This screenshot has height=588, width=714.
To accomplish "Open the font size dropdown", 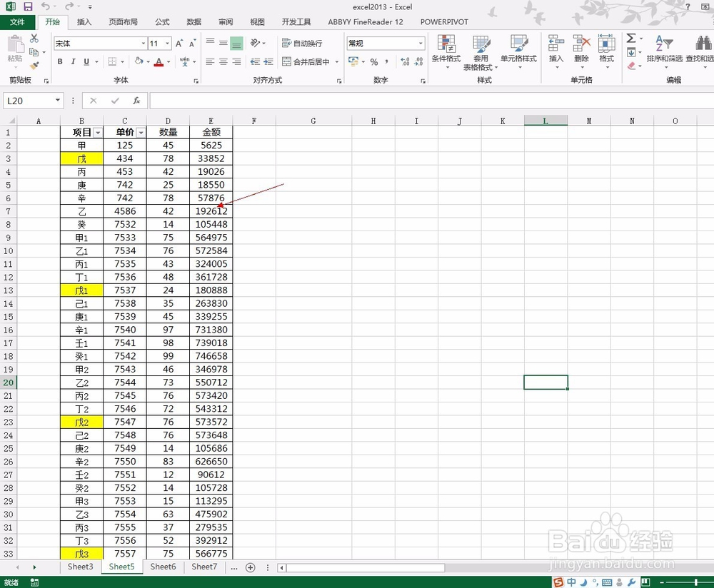I will (x=166, y=44).
